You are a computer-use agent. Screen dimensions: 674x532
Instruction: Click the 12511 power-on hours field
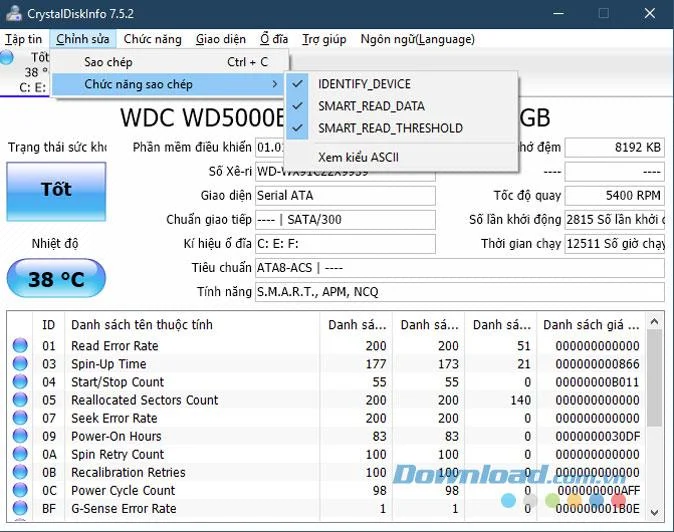(x=615, y=244)
